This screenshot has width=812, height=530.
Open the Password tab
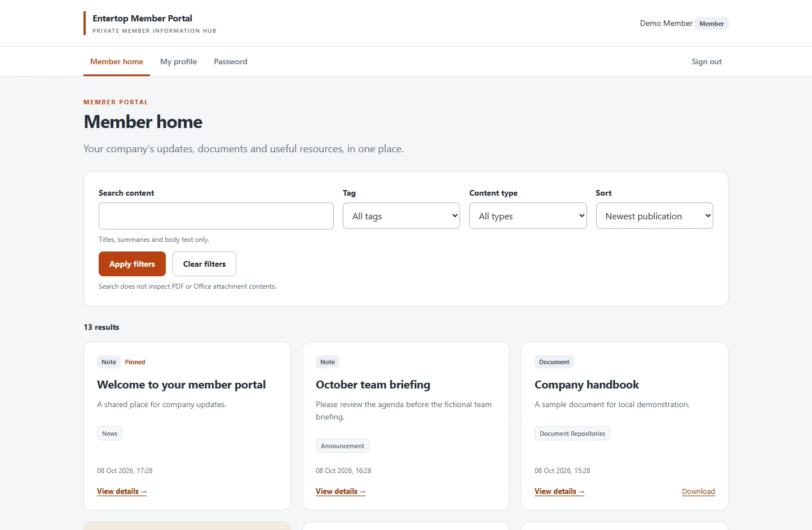pos(231,61)
